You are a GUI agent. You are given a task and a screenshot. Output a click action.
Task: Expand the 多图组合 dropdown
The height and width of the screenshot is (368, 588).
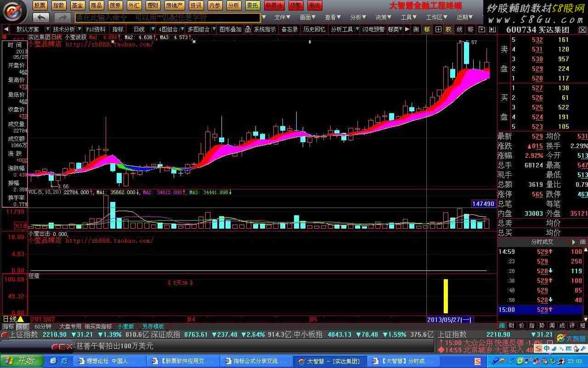214,29
